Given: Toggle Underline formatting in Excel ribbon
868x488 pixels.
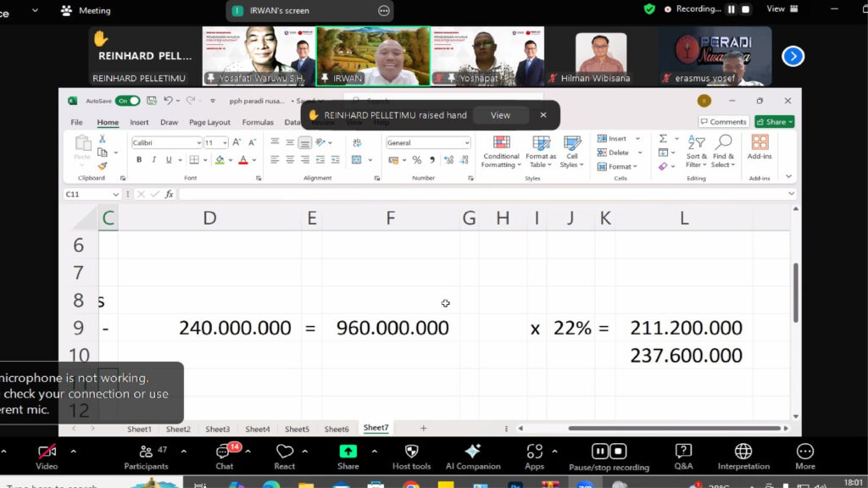Looking at the screenshot, I should (x=169, y=160).
